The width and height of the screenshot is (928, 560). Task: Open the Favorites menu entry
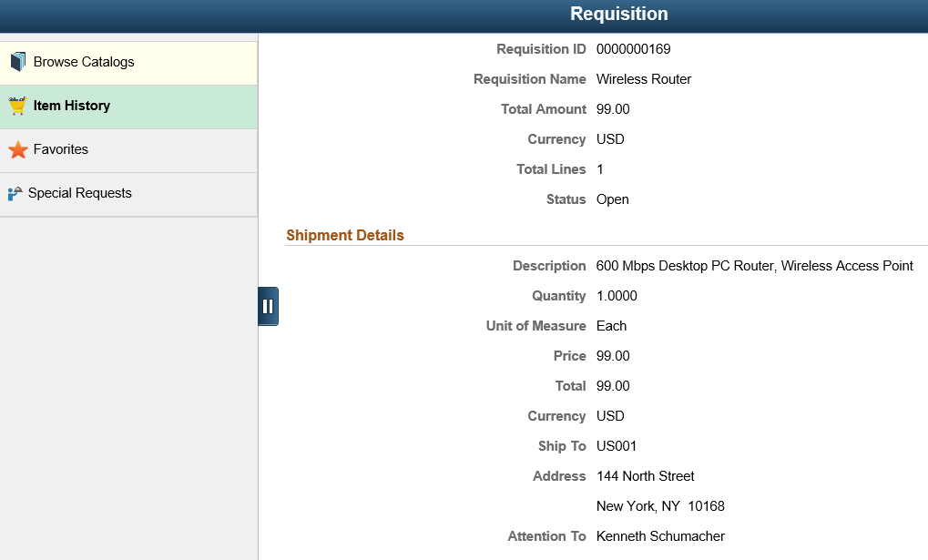tap(128, 150)
